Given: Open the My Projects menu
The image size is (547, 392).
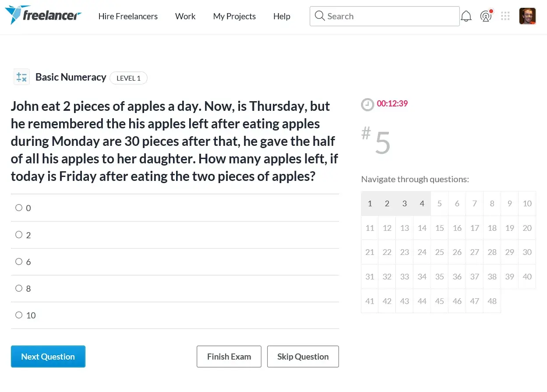Looking at the screenshot, I should point(234,16).
